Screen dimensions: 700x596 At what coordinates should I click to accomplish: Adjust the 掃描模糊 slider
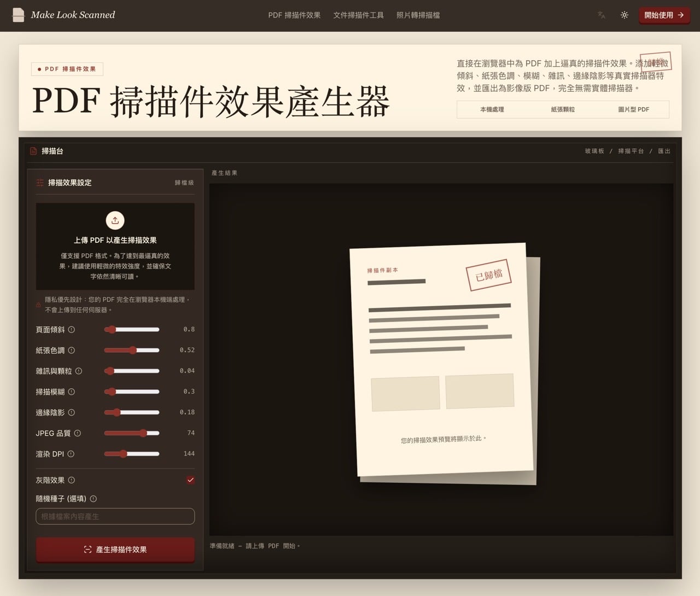click(x=132, y=392)
